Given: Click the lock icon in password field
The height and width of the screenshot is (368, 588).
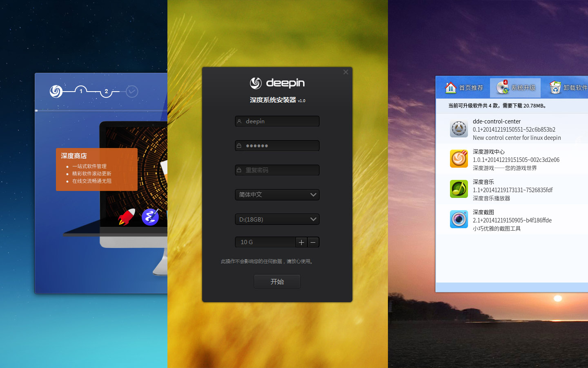Looking at the screenshot, I should [x=239, y=146].
